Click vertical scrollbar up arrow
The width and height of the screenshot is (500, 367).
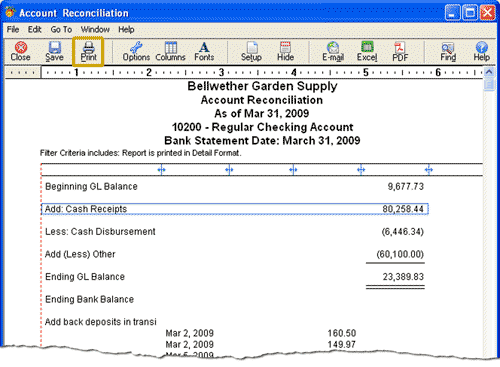click(489, 72)
